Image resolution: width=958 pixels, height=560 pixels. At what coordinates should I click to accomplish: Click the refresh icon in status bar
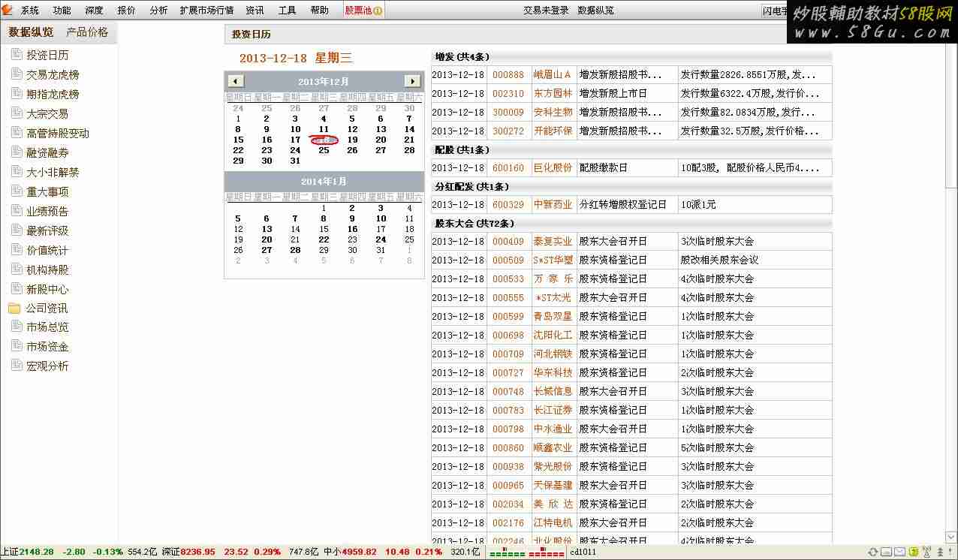872,552
